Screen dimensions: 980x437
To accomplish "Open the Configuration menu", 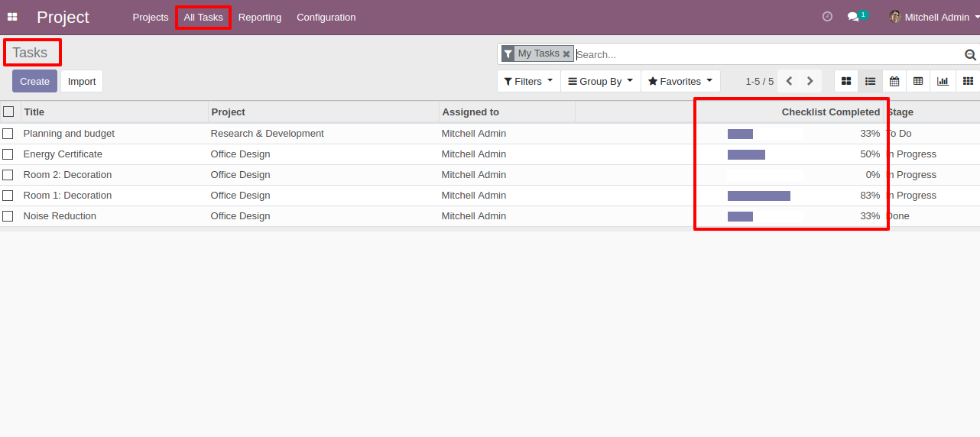I will (326, 17).
